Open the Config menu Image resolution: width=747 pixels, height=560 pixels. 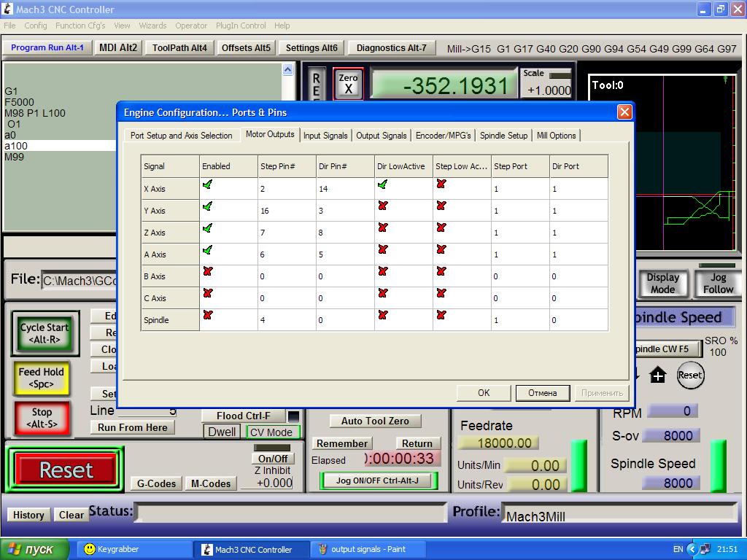(35, 26)
